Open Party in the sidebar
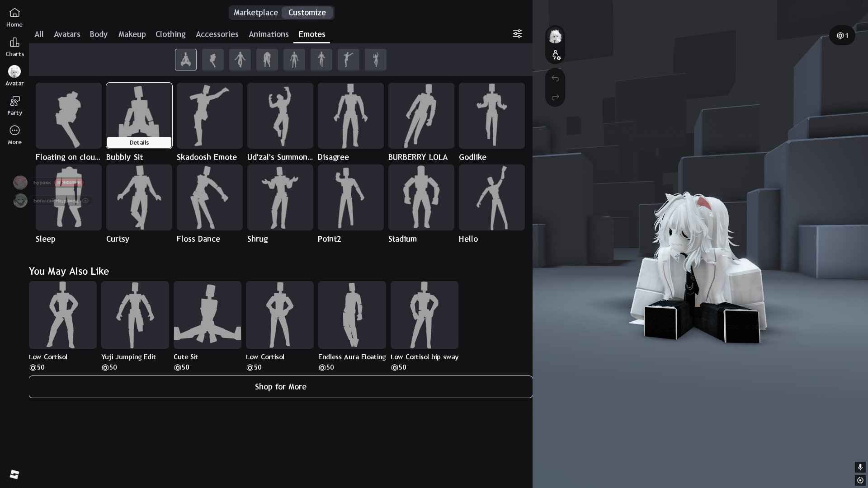The image size is (868, 488). click(x=14, y=106)
